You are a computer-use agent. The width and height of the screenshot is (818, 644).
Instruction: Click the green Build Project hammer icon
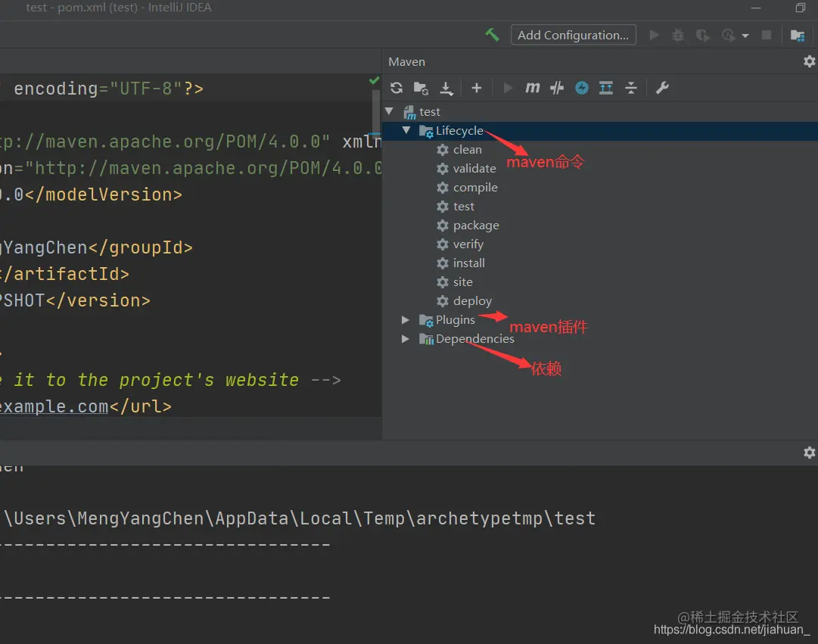(492, 35)
